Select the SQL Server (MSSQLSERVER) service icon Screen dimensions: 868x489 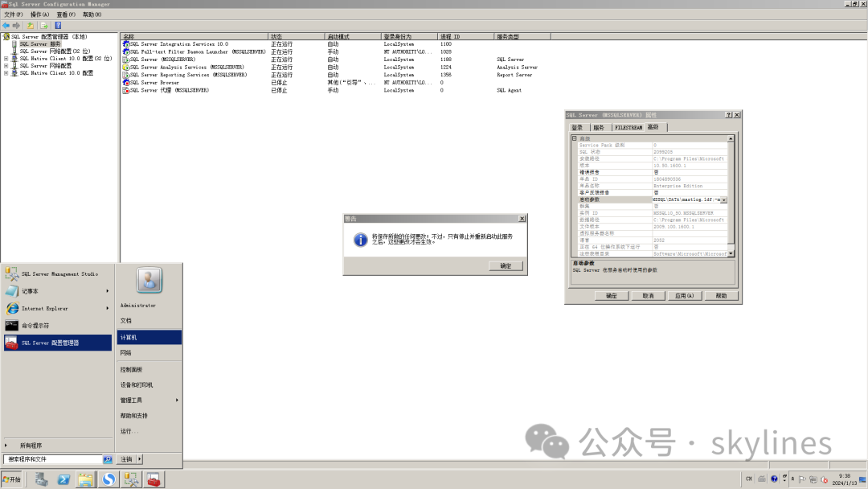point(126,60)
